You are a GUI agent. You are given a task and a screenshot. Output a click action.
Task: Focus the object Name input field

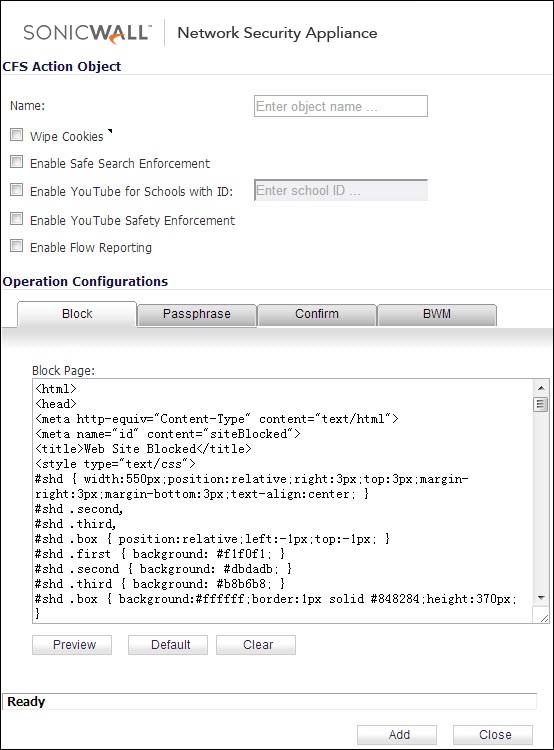[341, 106]
